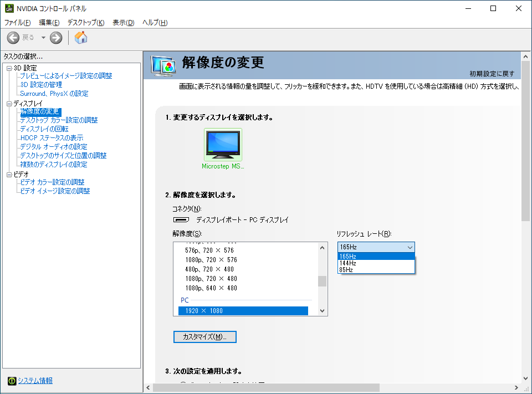Collapse the ビデオ tree node
532x394 pixels.
pos(9,175)
